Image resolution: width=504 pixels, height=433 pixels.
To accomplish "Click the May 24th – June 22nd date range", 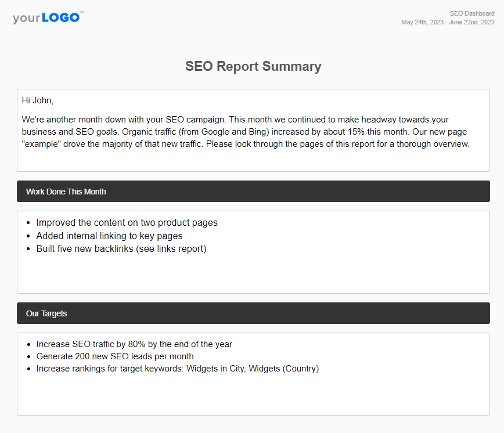I will 448,23.
